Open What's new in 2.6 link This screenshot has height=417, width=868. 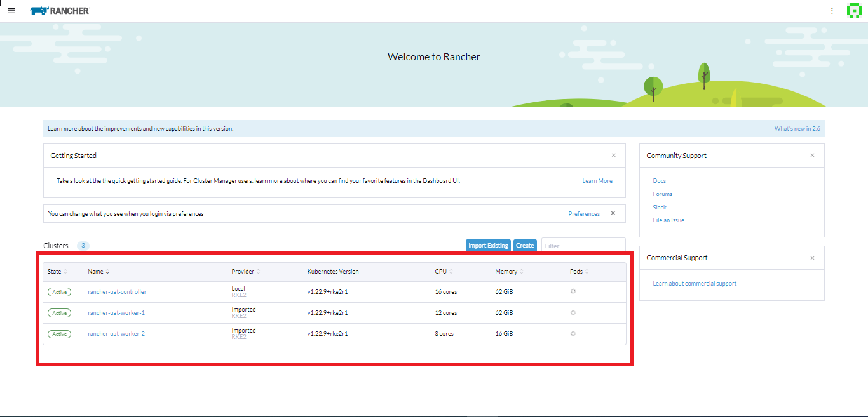coord(797,129)
